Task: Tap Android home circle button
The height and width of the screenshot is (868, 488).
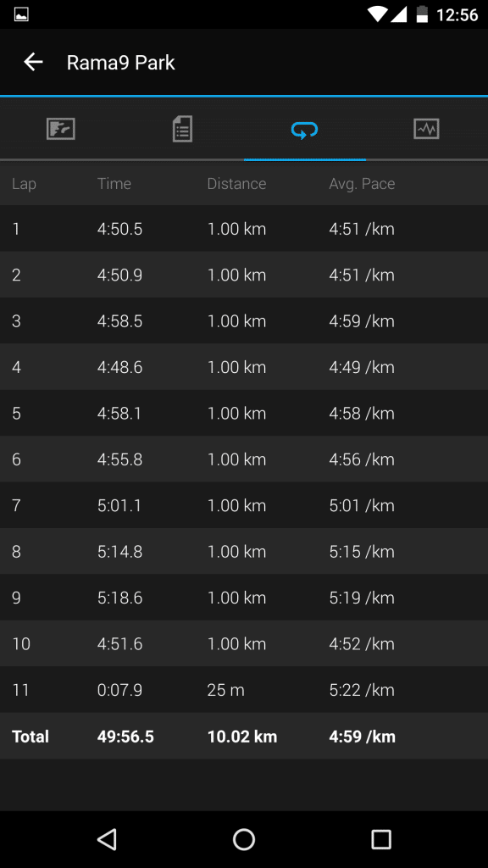Action: click(x=244, y=839)
